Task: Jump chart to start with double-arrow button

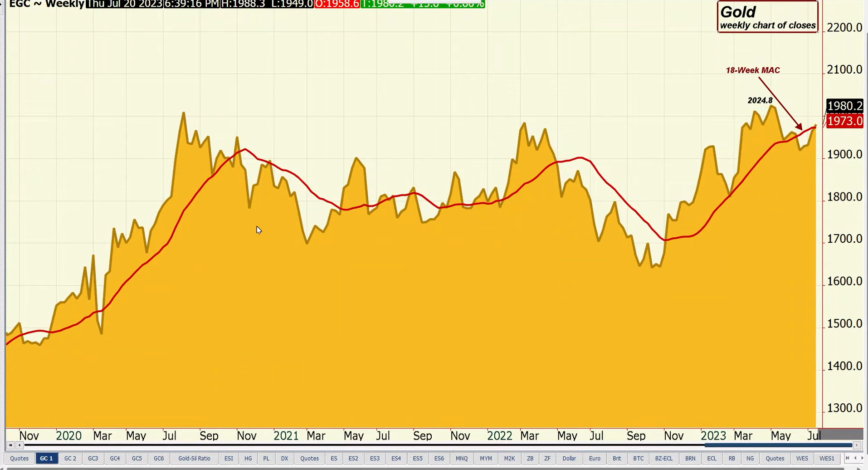Action: pyautogui.click(x=10, y=445)
